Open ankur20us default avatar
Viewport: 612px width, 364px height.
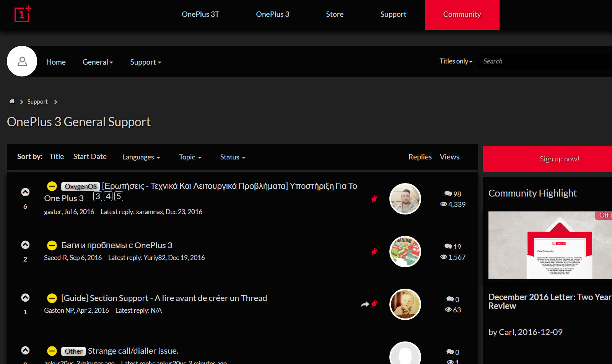[405, 353]
